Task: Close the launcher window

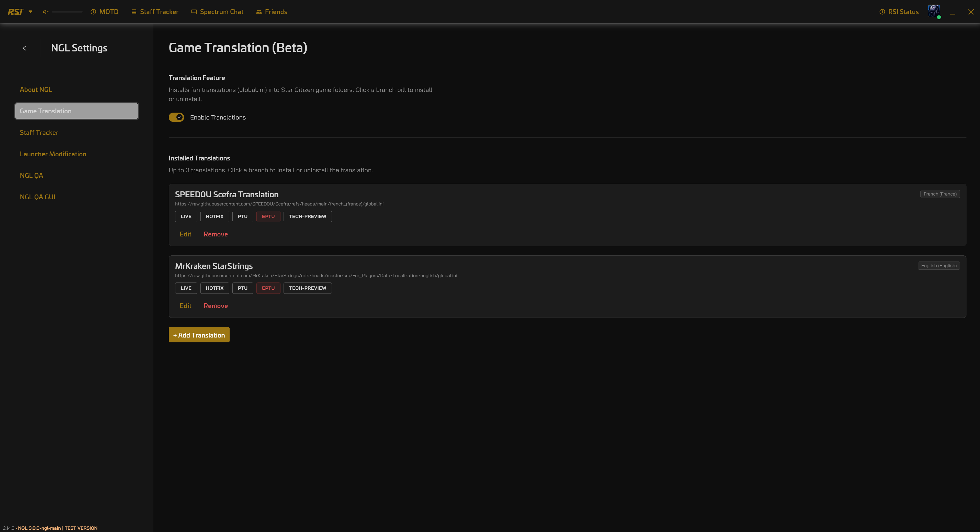Action: tap(971, 12)
